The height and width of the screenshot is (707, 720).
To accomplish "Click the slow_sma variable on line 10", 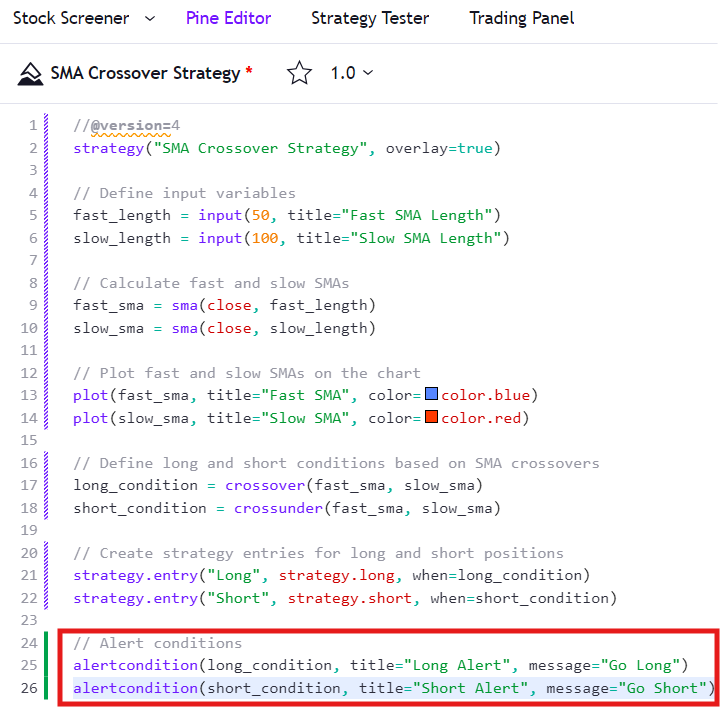I will pyautogui.click(x=108, y=329).
